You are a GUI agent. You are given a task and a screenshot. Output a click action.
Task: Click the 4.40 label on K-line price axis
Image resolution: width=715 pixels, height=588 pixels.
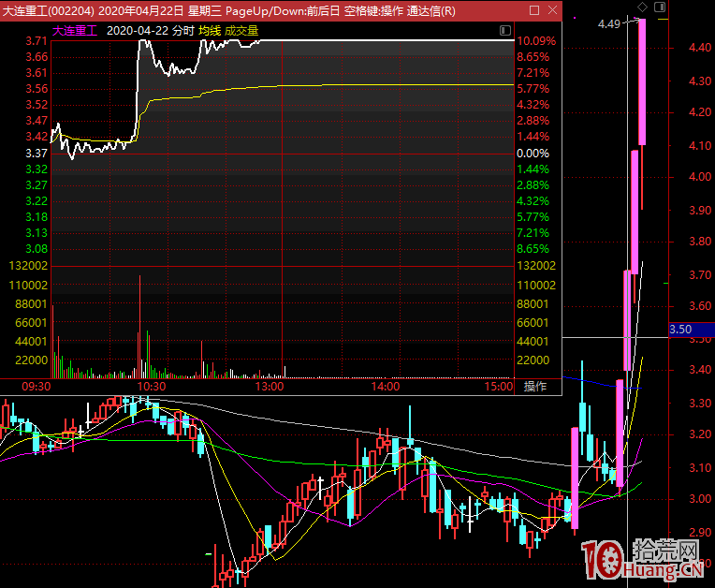[700, 48]
